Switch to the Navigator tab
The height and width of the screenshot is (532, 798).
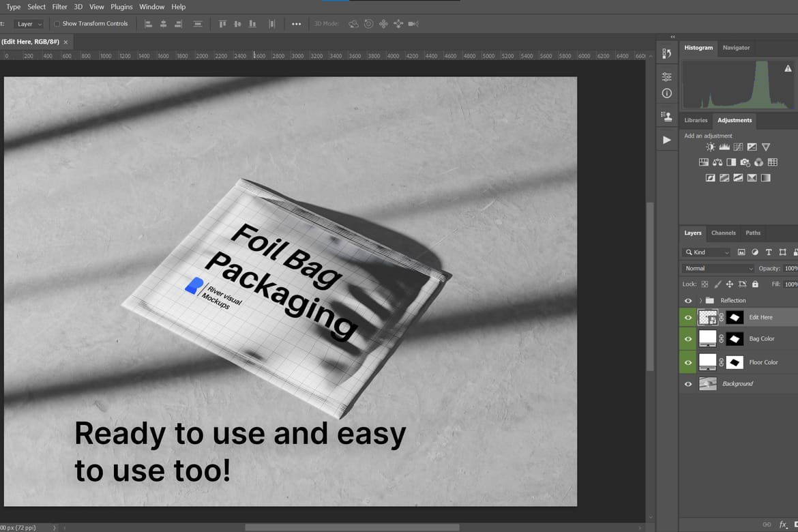point(736,48)
